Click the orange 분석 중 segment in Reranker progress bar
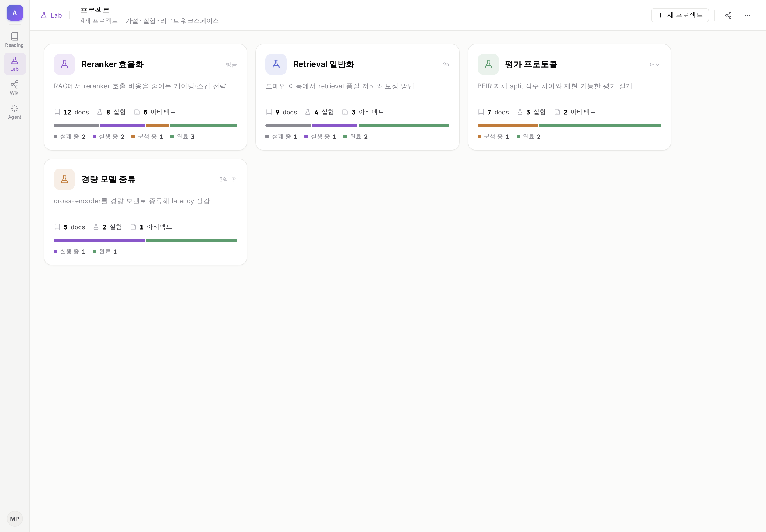The height and width of the screenshot is (532, 766). 157,126
